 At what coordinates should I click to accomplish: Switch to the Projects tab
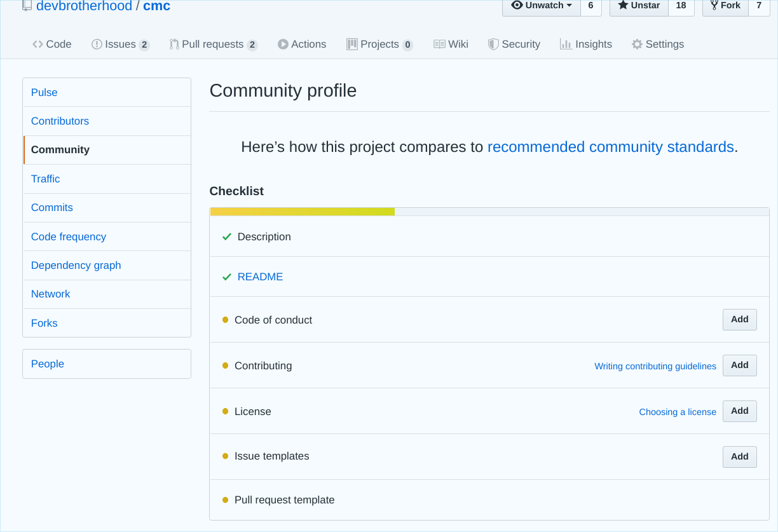[x=380, y=44]
